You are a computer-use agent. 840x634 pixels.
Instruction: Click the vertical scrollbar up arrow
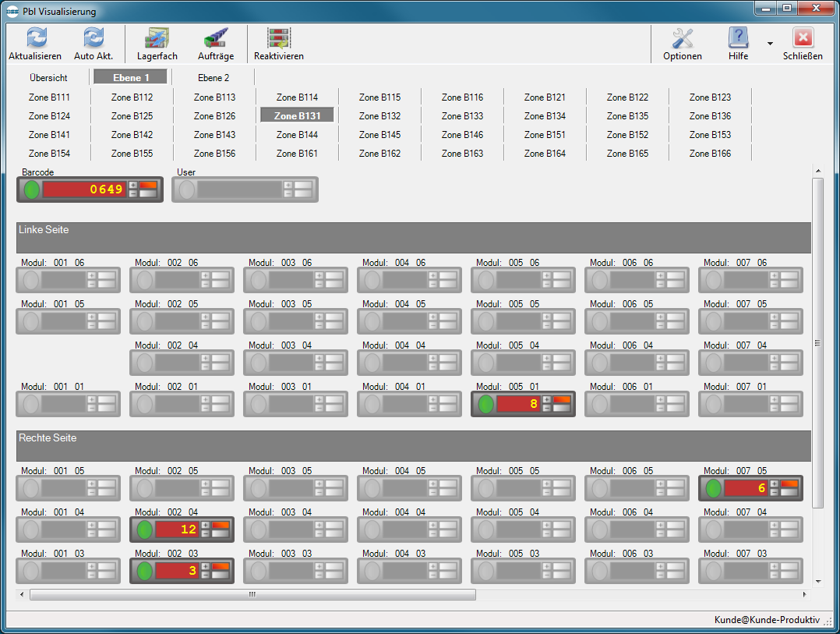(x=817, y=171)
